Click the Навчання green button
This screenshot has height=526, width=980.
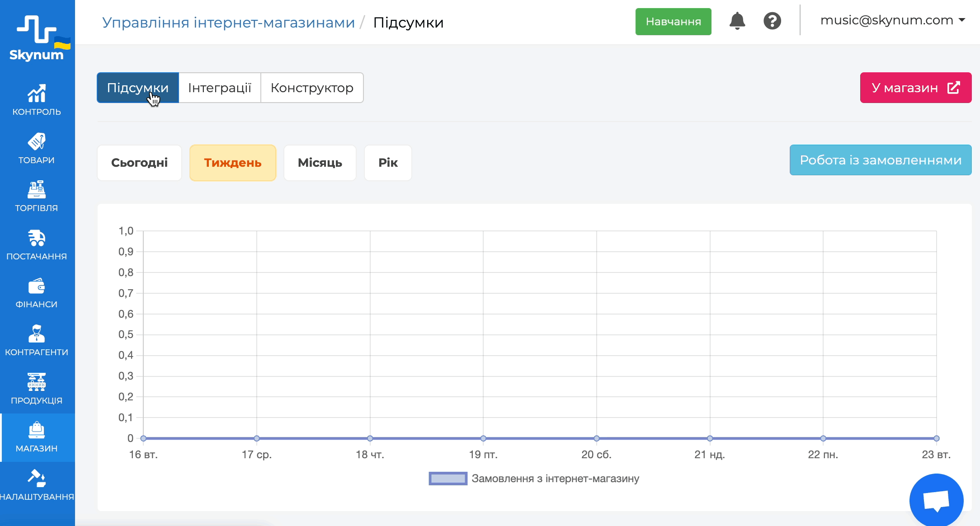coord(673,22)
